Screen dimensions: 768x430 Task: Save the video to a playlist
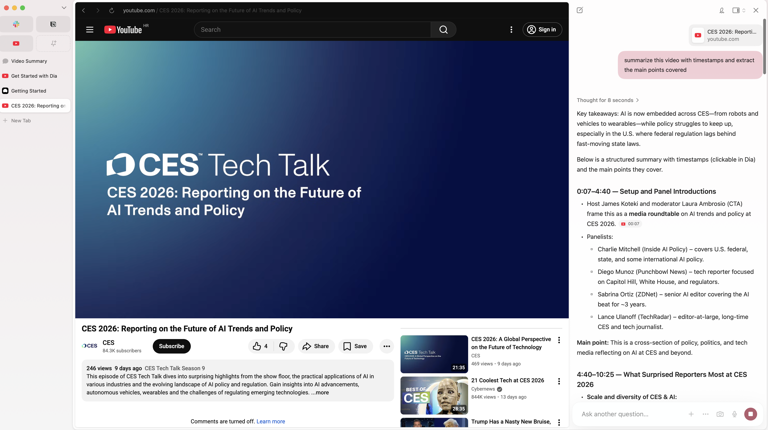[x=355, y=346]
